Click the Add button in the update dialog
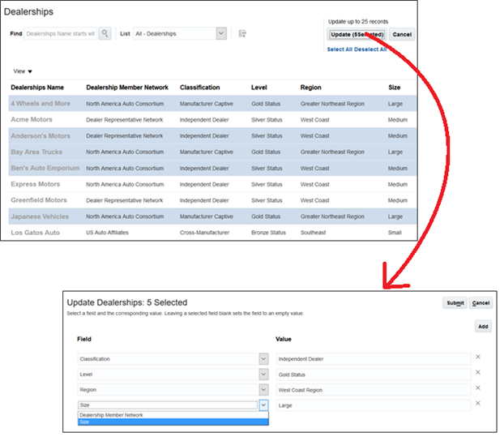Image resolution: width=504 pixels, height=441 pixels. pos(483,326)
